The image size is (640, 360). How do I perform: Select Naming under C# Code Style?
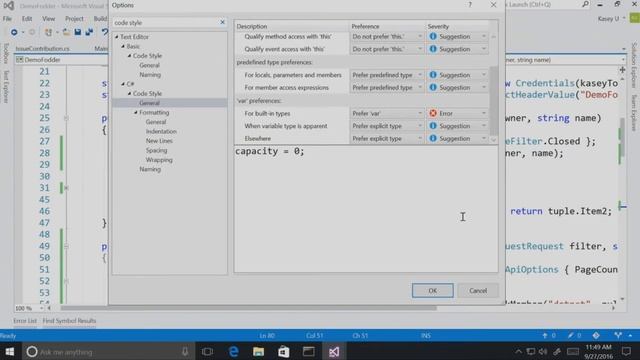pos(150,169)
